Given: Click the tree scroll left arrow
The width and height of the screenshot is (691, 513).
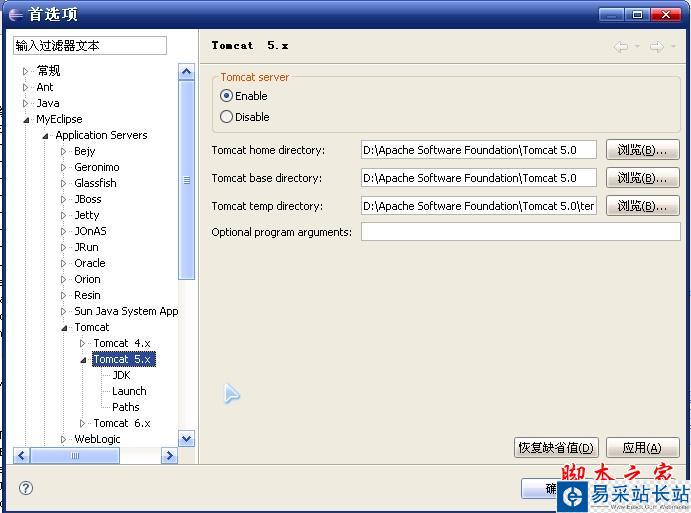Looking at the screenshot, I should click(22, 455).
